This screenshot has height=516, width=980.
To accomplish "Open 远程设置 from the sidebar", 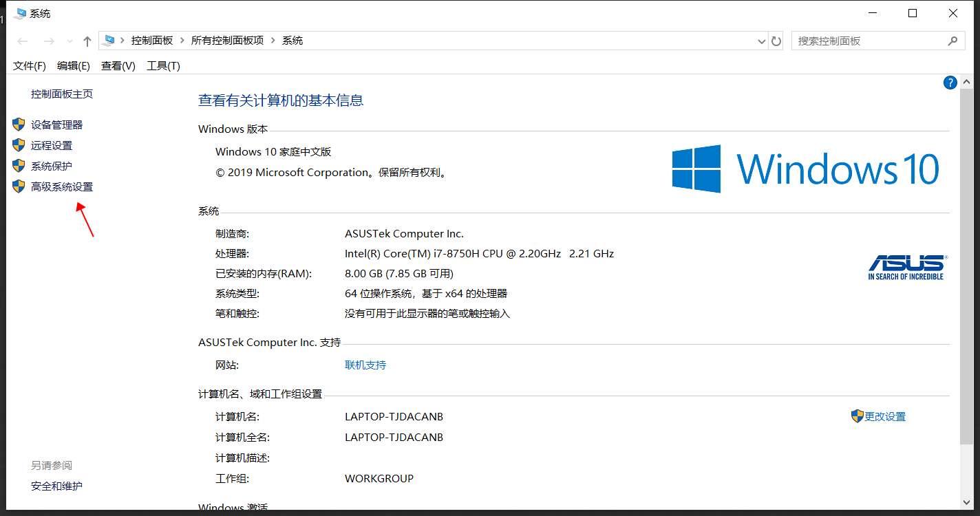I will [52, 145].
